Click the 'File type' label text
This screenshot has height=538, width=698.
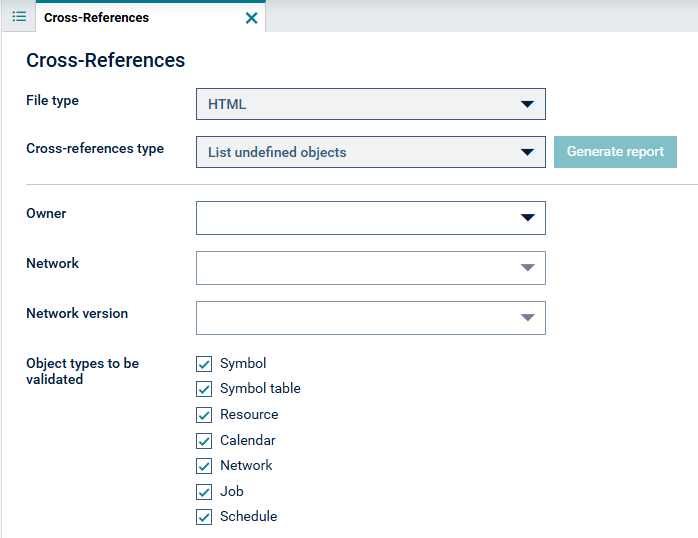click(53, 101)
